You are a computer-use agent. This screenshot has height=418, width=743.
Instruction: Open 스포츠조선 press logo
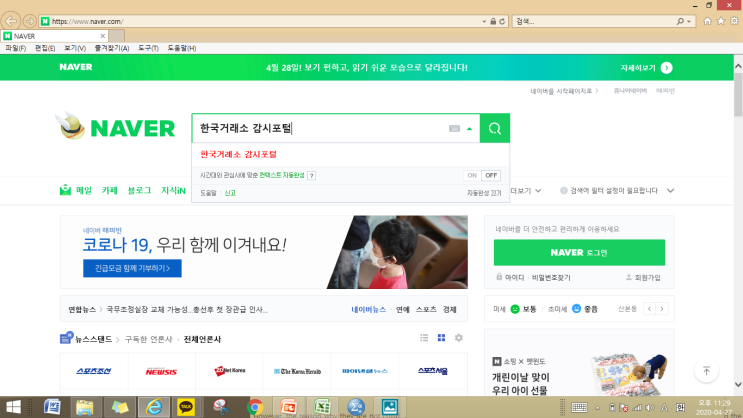pos(94,371)
